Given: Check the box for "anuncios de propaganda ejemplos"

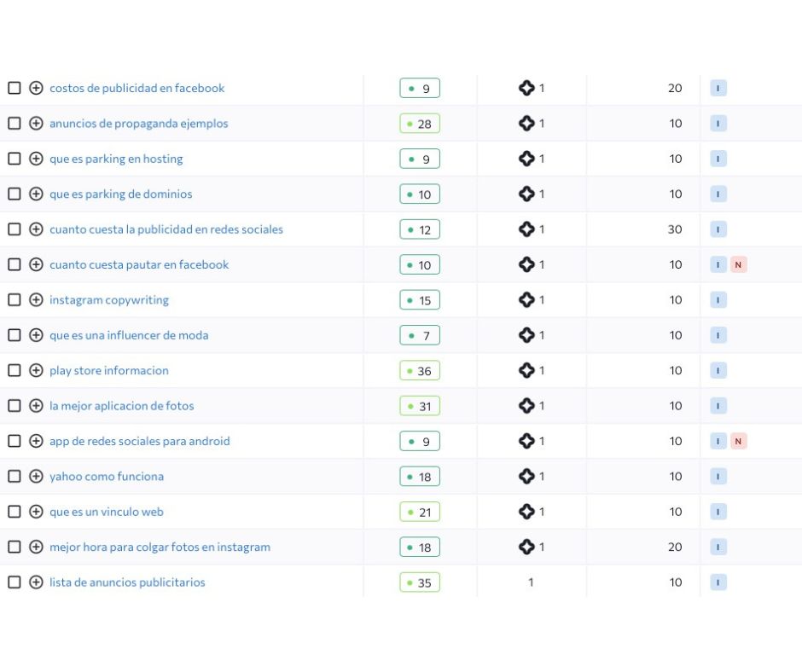Looking at the screenshot, I should 15,124.
